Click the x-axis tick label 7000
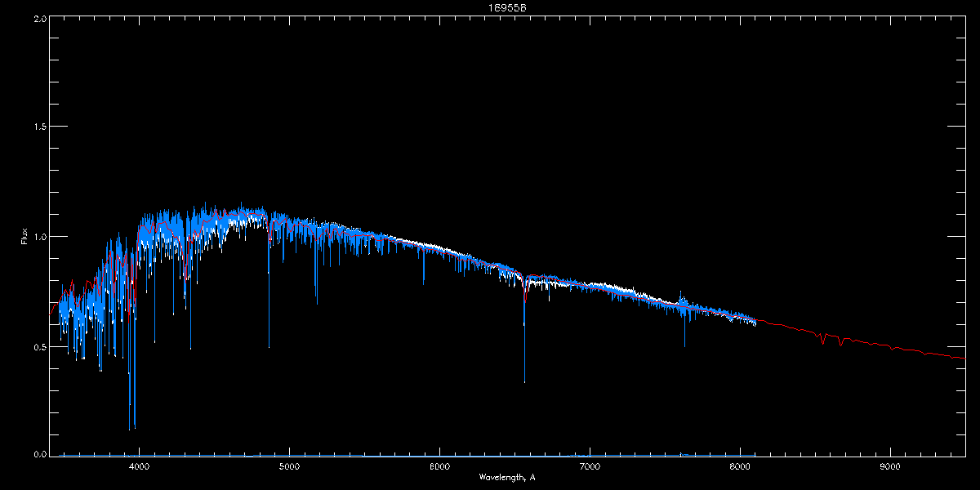980x490 pixels. [x=590, y=467]
